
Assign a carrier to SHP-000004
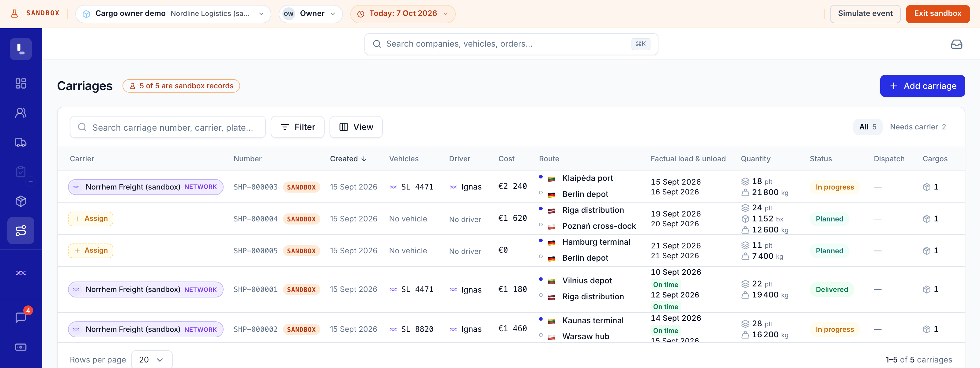pos(91,219)
